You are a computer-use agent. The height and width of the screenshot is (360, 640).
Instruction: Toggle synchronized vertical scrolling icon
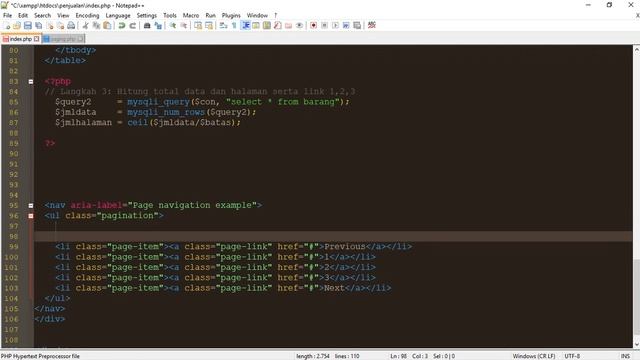198,25
